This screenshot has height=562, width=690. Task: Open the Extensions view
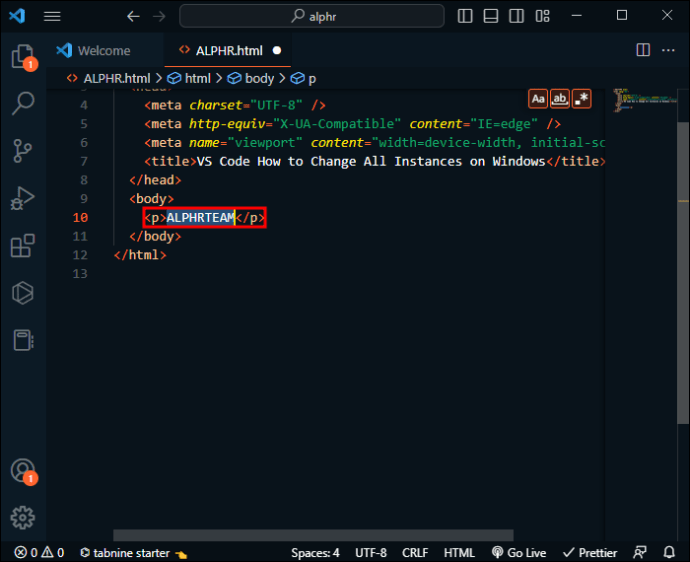22,246
